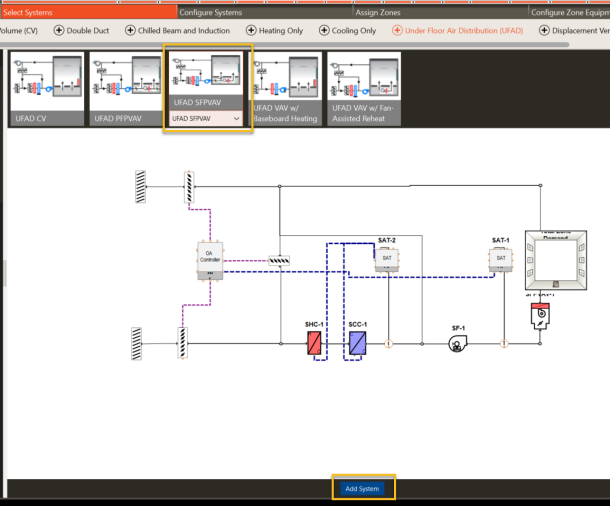Click the lower-left outdoor air louver icon
This screenshot has width=610, height=506.
click(x=136, y=344)
